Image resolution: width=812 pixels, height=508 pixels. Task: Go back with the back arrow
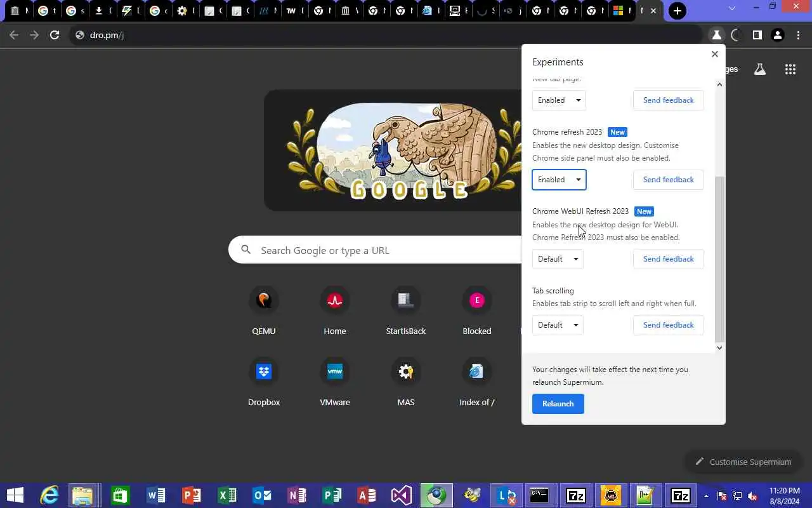click(x=14, y=35)
